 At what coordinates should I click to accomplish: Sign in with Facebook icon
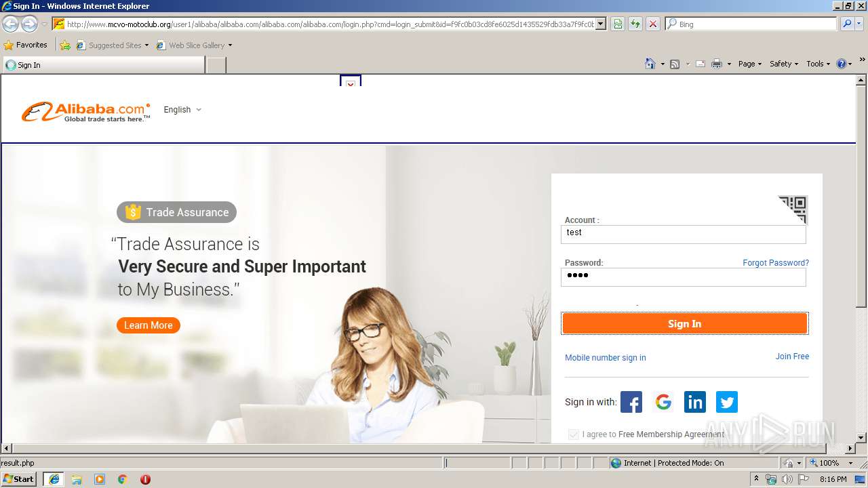point(631,402)
